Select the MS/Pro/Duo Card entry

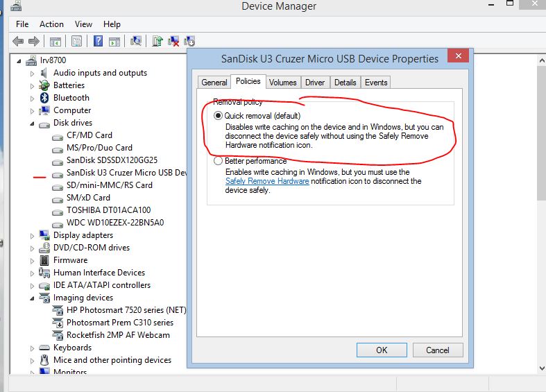pyautogui.click(x=100, y=148)
